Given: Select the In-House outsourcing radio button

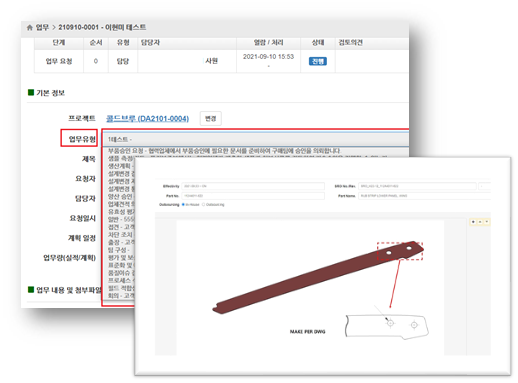Looking at the screenshot, I should coord(183,204).
